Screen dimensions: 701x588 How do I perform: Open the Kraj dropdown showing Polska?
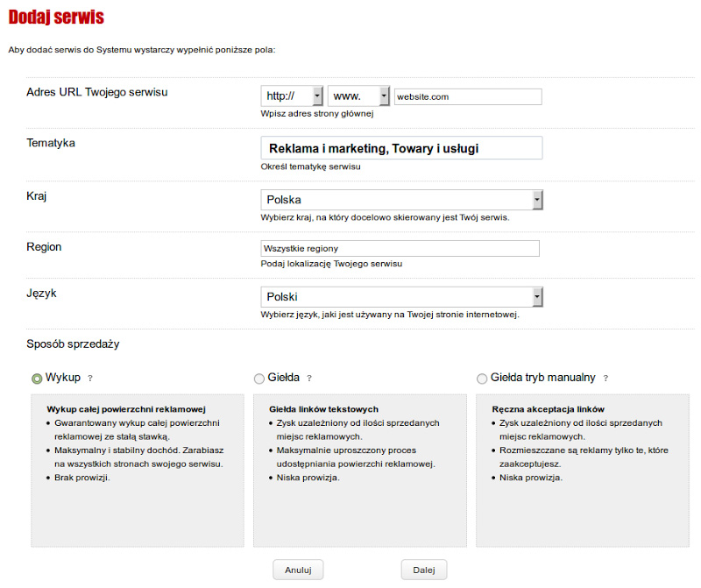coord(402,200)
